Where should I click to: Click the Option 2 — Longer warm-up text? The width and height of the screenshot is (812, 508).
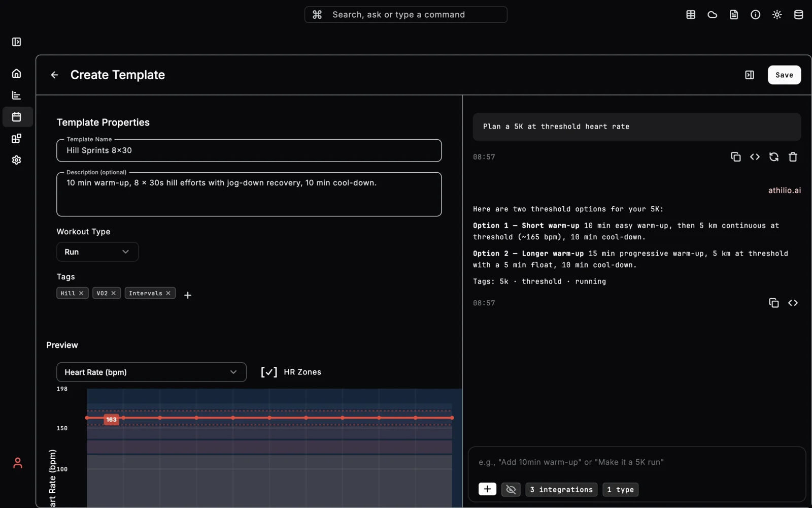pyautogui.click(x=528, y=253)
